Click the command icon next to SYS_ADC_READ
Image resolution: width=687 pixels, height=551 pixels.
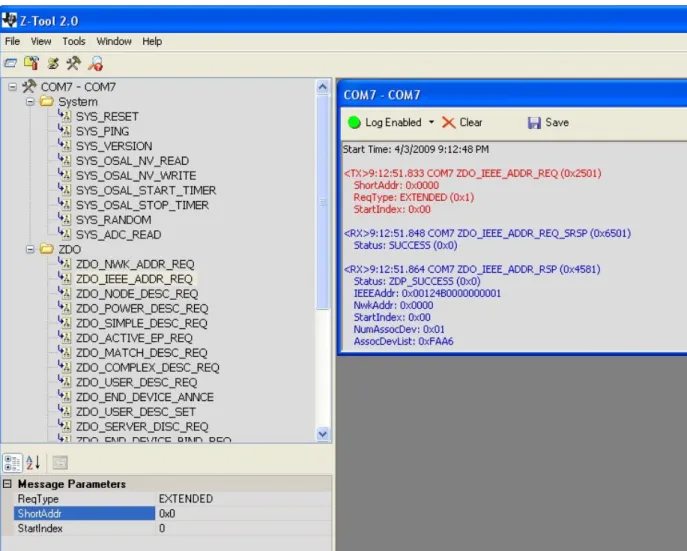coord(64,233)
